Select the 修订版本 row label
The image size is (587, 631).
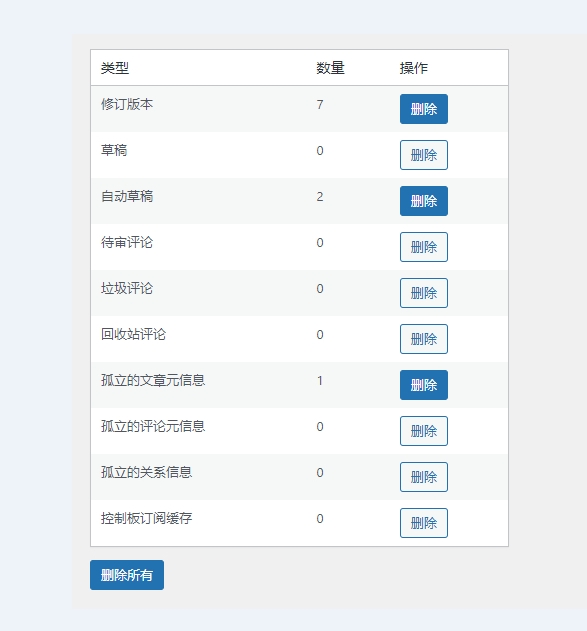tap(127, 104)
